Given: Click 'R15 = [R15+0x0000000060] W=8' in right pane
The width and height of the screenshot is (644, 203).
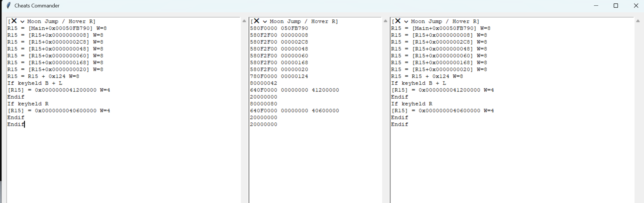Looking at the screenshot, I should 439,56.
